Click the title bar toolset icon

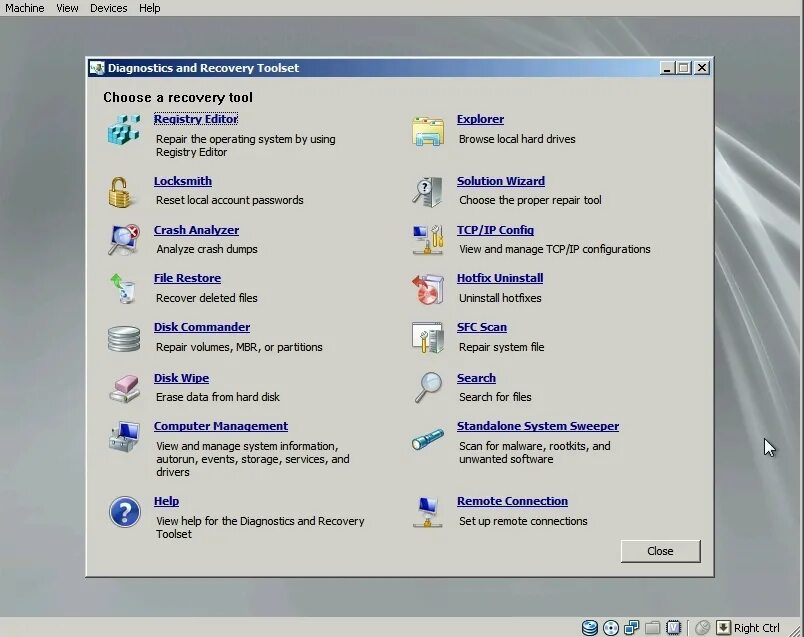(x=96, y=68)
